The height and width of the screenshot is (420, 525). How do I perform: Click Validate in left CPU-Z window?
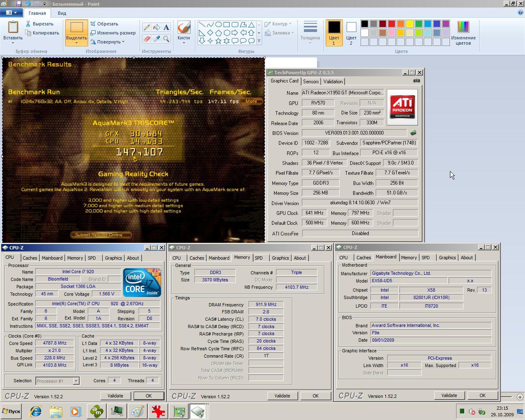click(x=115, y=396)
